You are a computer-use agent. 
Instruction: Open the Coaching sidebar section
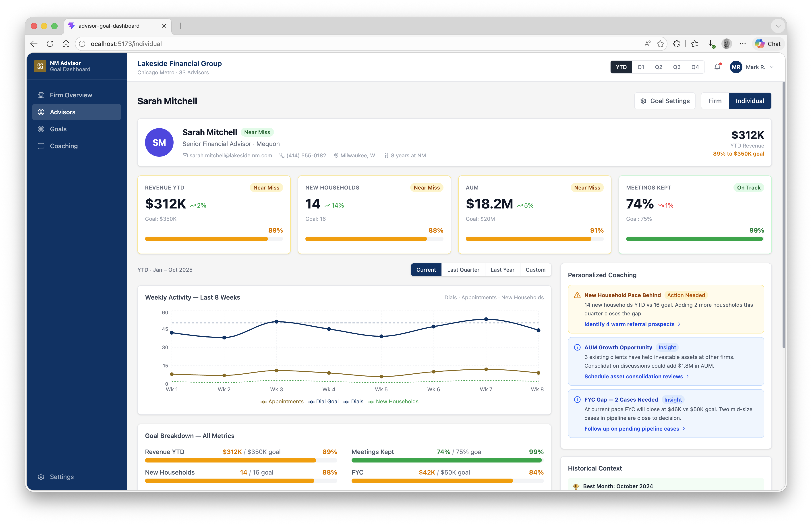tap(77, 146)
